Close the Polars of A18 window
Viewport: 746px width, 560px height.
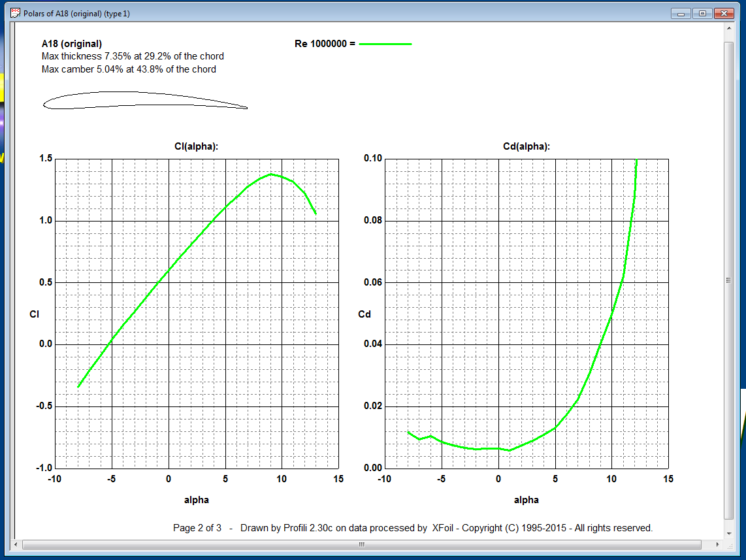722,13
